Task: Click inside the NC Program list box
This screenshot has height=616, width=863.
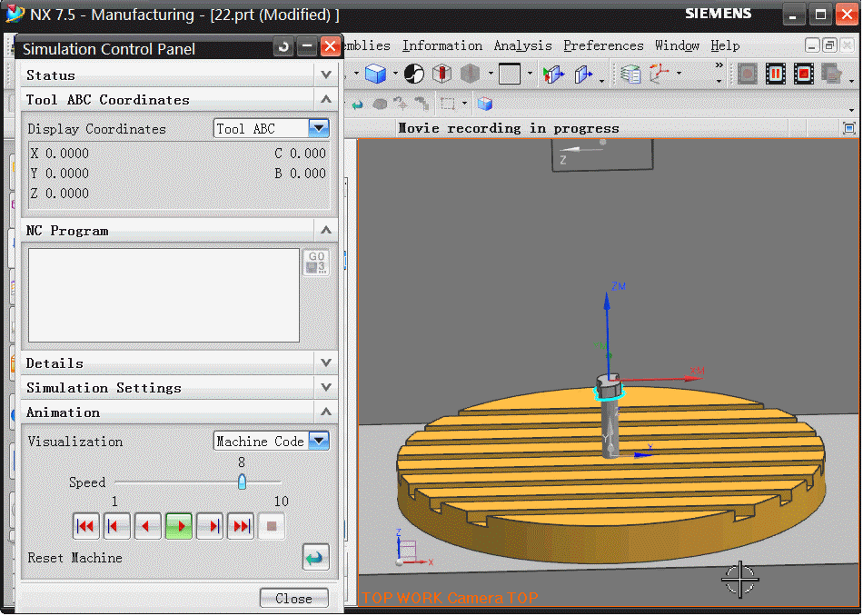Action: coord(164,295)
